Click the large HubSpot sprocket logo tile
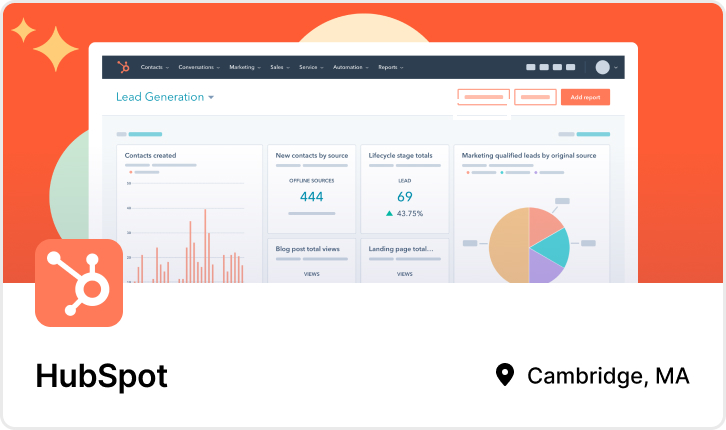This screenshot has height=430, width=726. [x=79, y=282]
